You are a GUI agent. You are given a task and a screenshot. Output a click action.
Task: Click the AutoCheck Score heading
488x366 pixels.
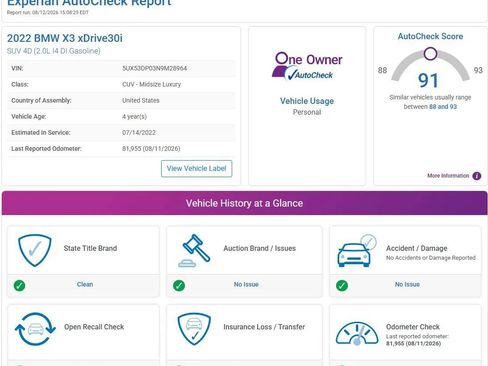pyautogui.click(x=430, y=36)
